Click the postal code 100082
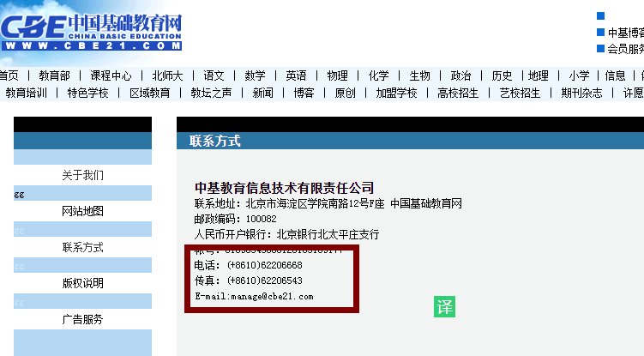Image resolution: width=644 pixels, height=356 pixels. (262, 219)
